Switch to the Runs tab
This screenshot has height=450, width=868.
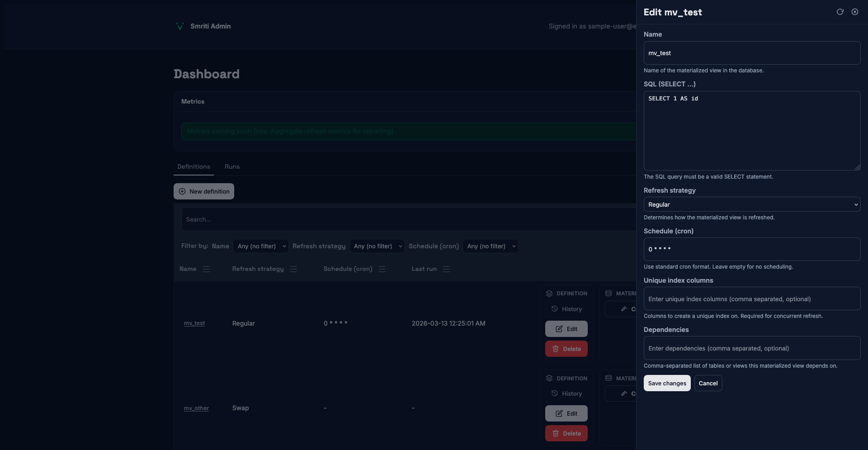coord(232,167)
